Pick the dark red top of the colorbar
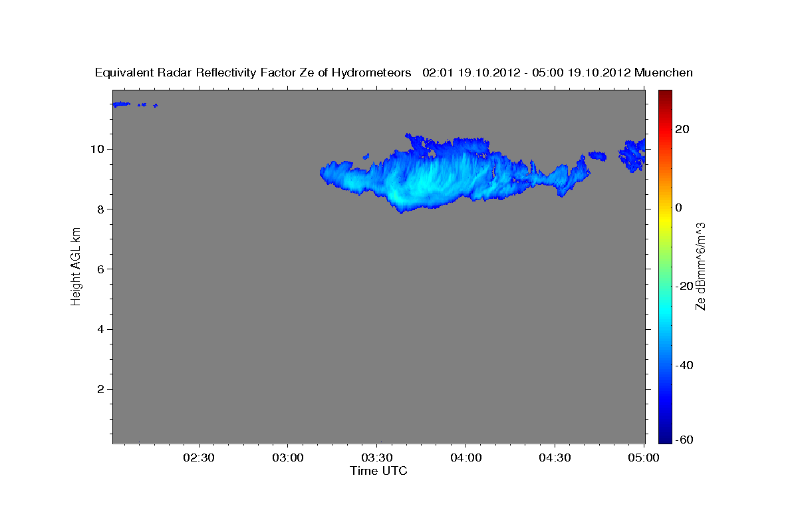This screenshot has height=532, width=798. 664,94
